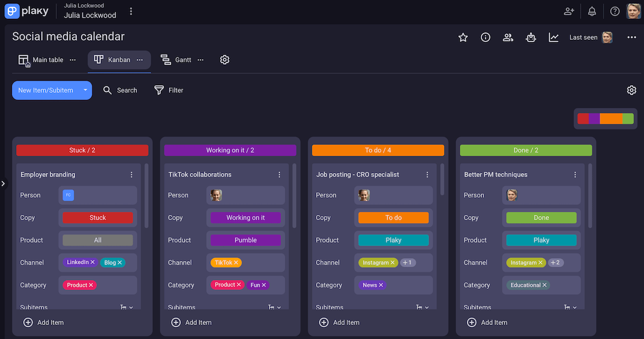Open the board activity chart icon

(x=553, y=38)
